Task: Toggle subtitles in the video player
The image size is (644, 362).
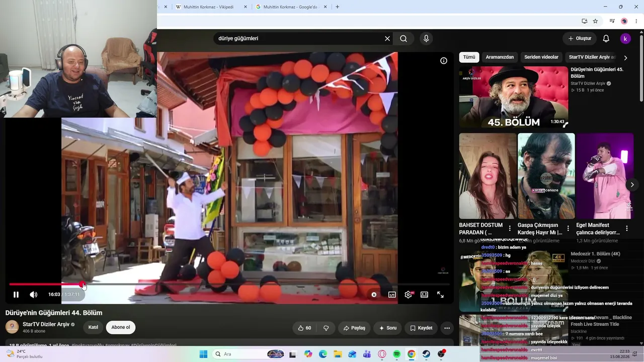Action: pos(392,295)
